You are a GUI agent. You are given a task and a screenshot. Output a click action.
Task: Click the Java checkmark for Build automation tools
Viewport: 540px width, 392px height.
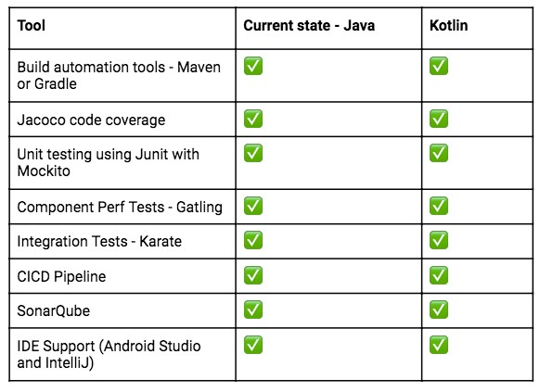[x=253, y=66]
